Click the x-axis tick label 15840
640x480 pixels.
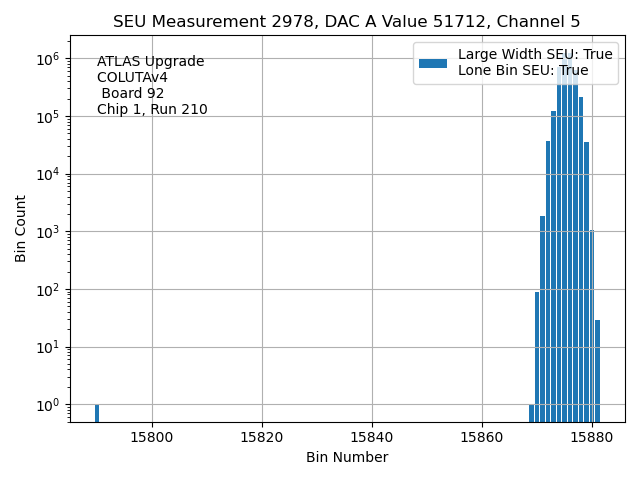pyautogui.click(x=372, y=437)
